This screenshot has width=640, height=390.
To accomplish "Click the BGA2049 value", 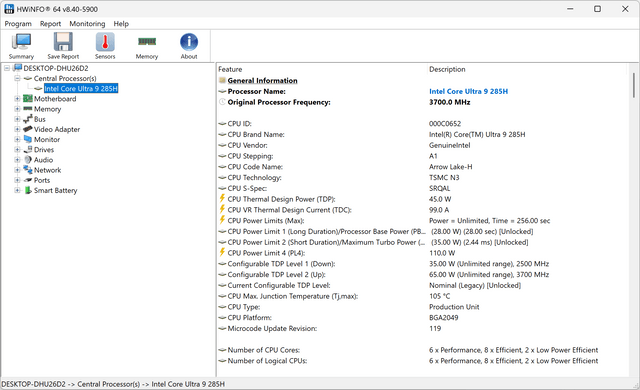I will pyautogui.click(x=443, y=318).
